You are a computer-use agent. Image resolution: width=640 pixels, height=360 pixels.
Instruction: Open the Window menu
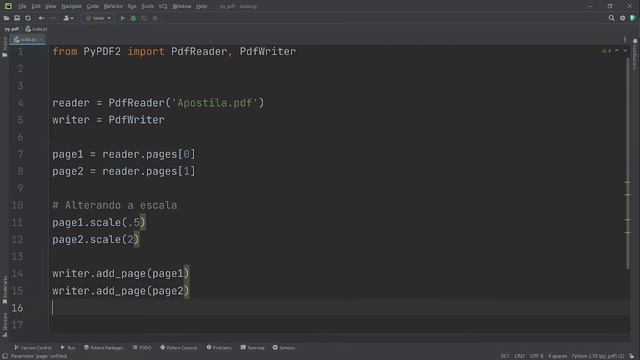click(x=182, y=6)
